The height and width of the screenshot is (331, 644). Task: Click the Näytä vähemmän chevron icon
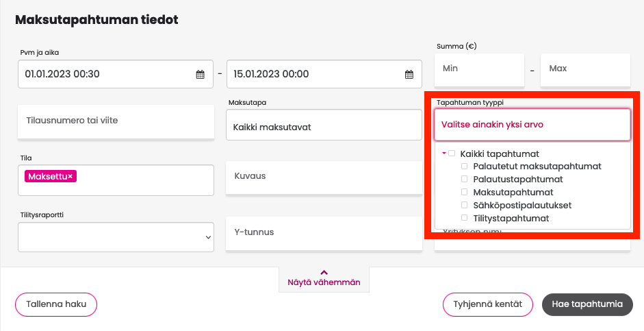[324, 272]
